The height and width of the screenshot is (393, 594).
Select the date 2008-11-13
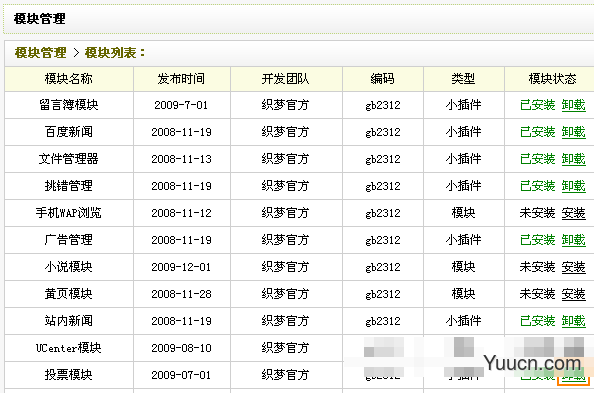coord(181,159)
